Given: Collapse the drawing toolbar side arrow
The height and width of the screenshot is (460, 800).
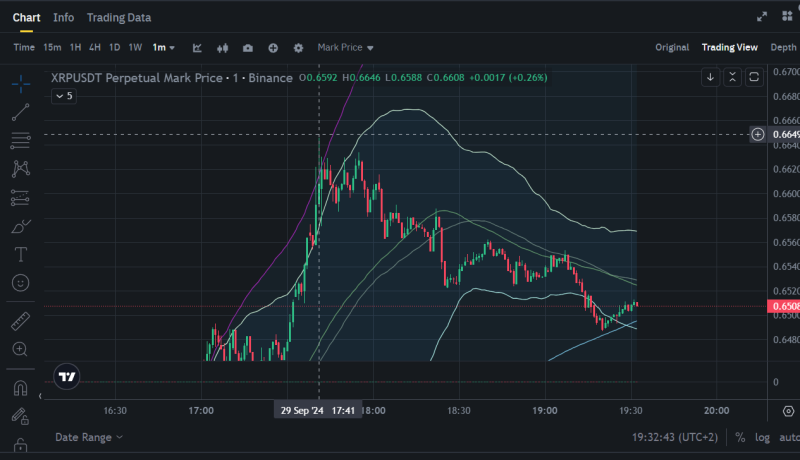Looking at the screenshot, I should pos(40,396).
